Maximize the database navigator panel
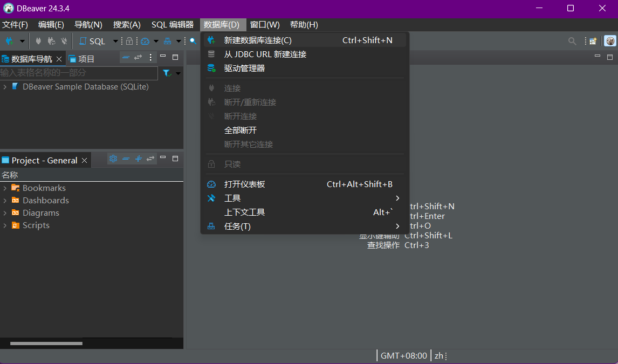 click(x=175, y=57)
